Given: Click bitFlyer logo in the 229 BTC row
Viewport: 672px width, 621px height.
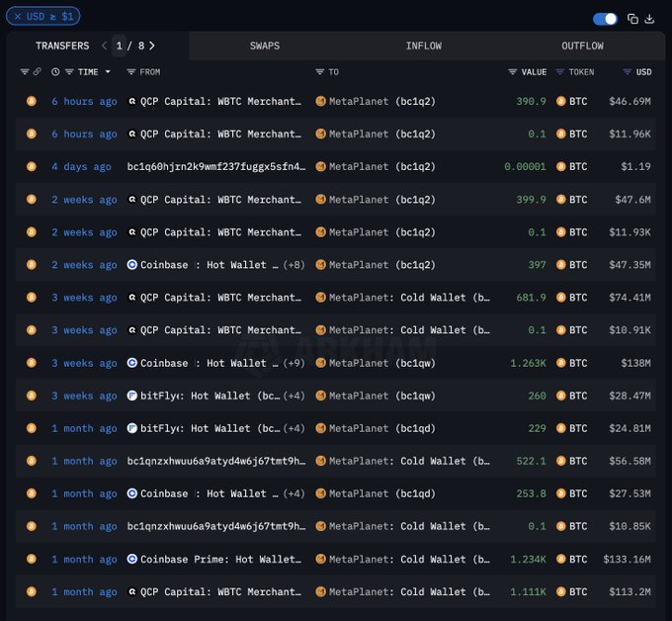Looking at the screenshot, I should [132, 428].
